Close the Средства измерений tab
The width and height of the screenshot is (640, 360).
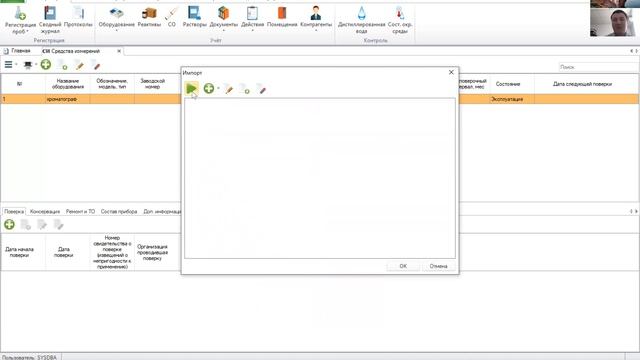pos(119,51)
